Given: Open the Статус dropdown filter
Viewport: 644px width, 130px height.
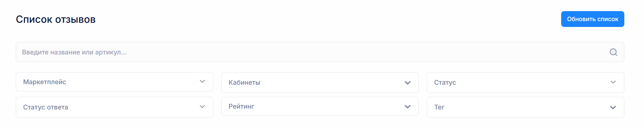Looking at the screenshot, I should 525,82.
